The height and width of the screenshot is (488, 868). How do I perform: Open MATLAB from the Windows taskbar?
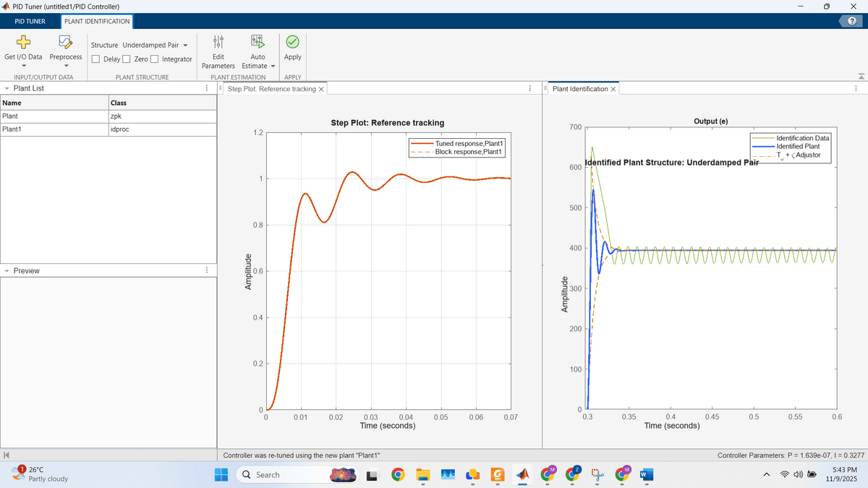pos(522,475)
